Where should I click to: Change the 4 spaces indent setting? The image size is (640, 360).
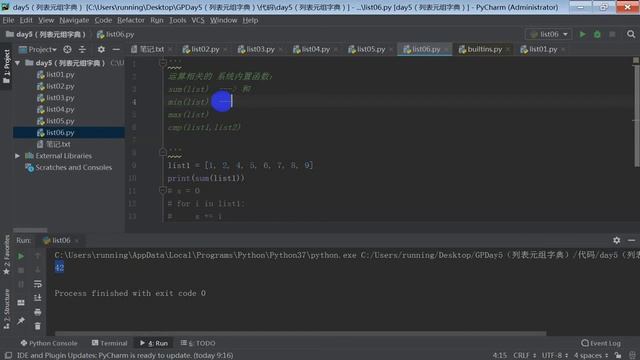[x=591, y=356]
